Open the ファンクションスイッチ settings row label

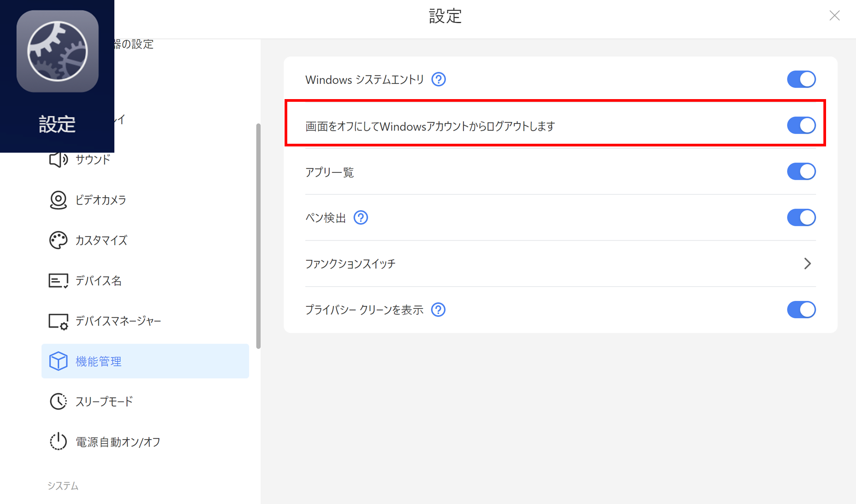pyautogui.click(x=350, y=264)
